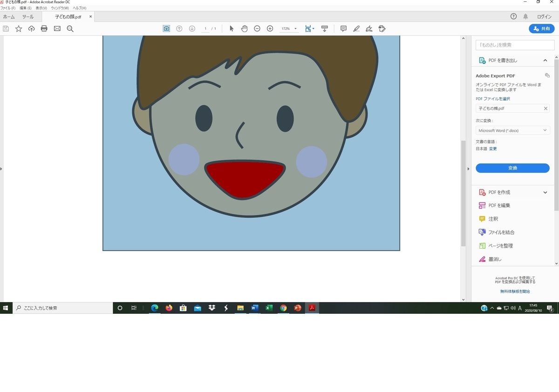The width and height of the screenshot is (559, 392).
Task: Toggle the snapshot camera tool
Action: [x=166, y=29]
